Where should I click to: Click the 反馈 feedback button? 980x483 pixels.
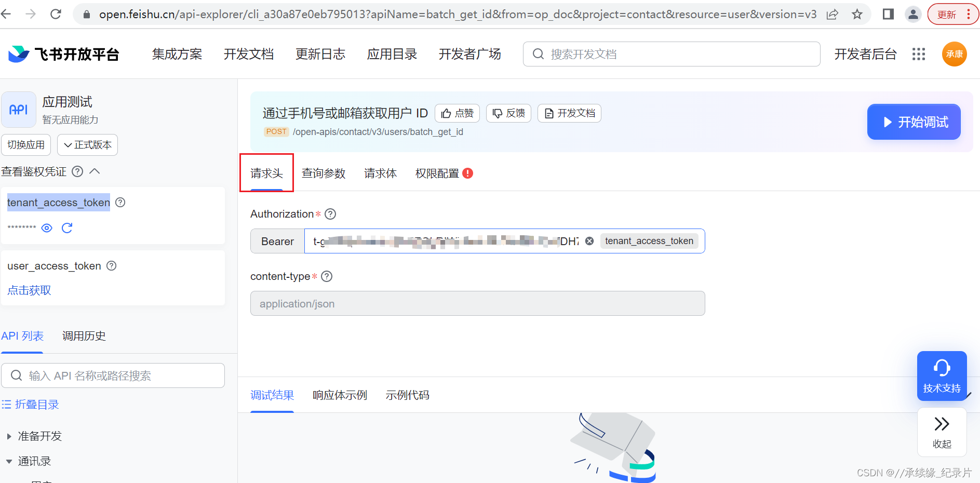click(x=508, y=113)
